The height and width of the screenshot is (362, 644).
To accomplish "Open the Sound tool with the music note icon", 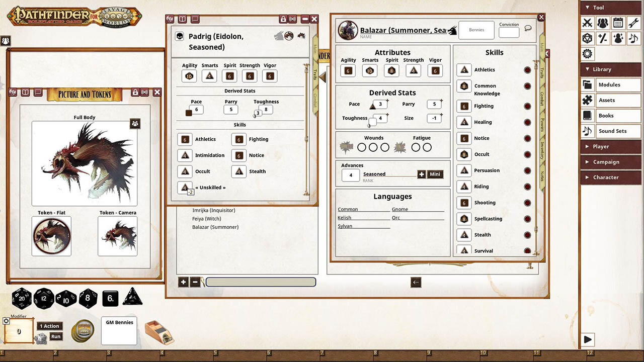I will point(632,38).
